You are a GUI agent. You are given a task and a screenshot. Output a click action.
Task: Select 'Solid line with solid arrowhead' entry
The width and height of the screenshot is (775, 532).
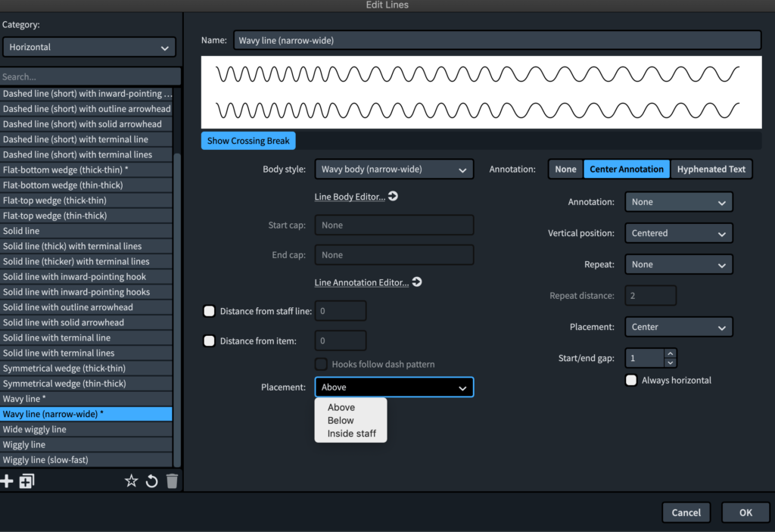86,322
